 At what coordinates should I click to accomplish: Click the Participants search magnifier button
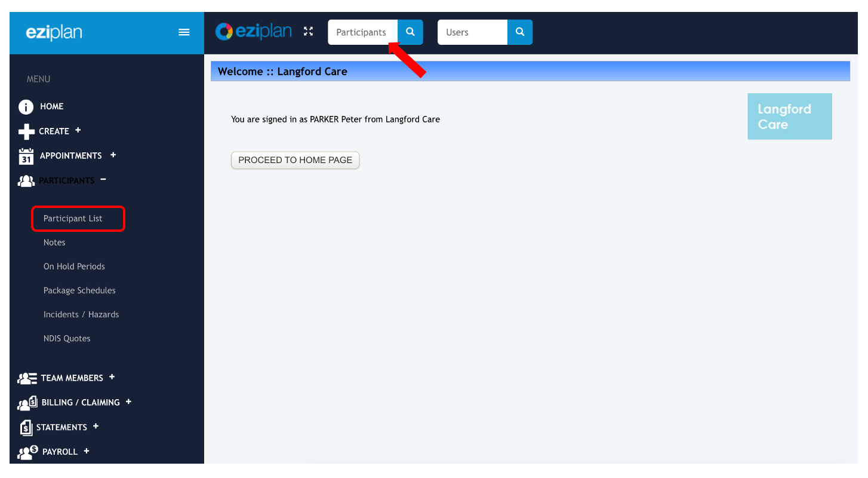tap(410, 32)
